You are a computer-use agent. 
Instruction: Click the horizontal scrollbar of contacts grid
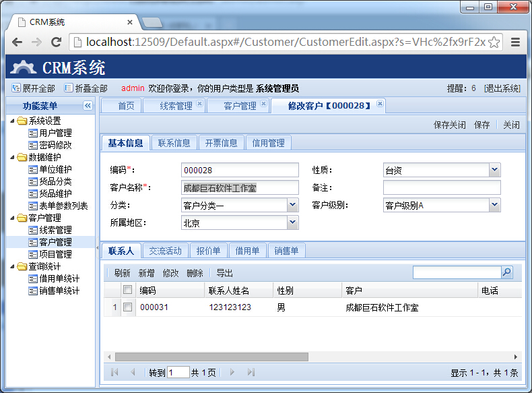209,357
